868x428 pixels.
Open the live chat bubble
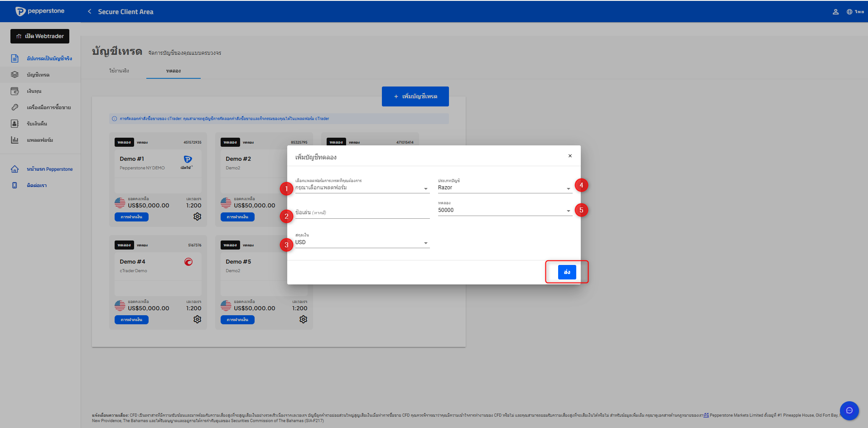[849, 411]
